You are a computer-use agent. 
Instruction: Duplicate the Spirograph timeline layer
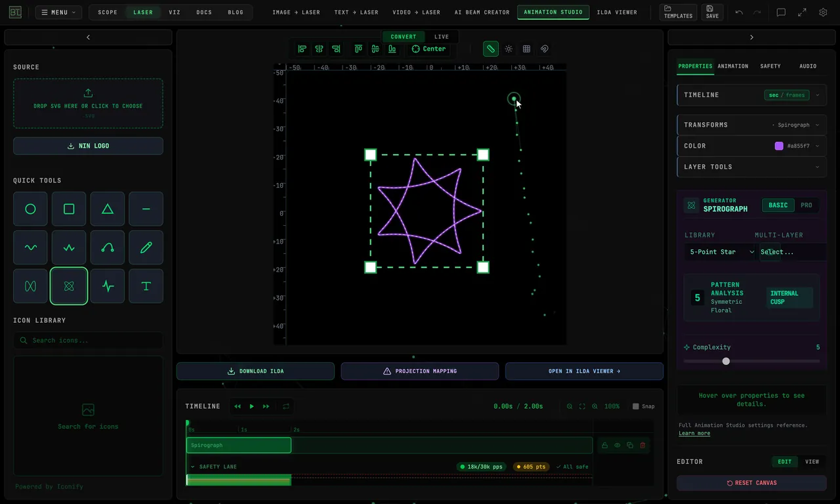point(630,445)
